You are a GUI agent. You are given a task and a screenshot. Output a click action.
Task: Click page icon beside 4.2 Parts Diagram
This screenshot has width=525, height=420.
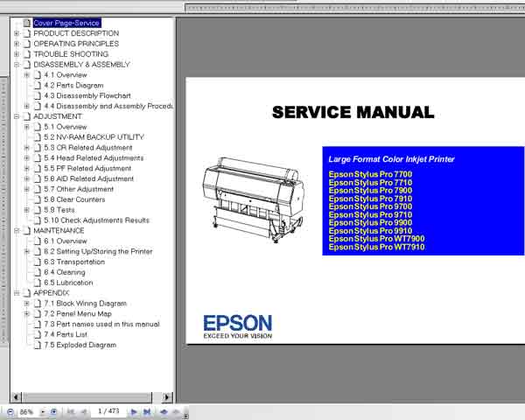point(38,85)
